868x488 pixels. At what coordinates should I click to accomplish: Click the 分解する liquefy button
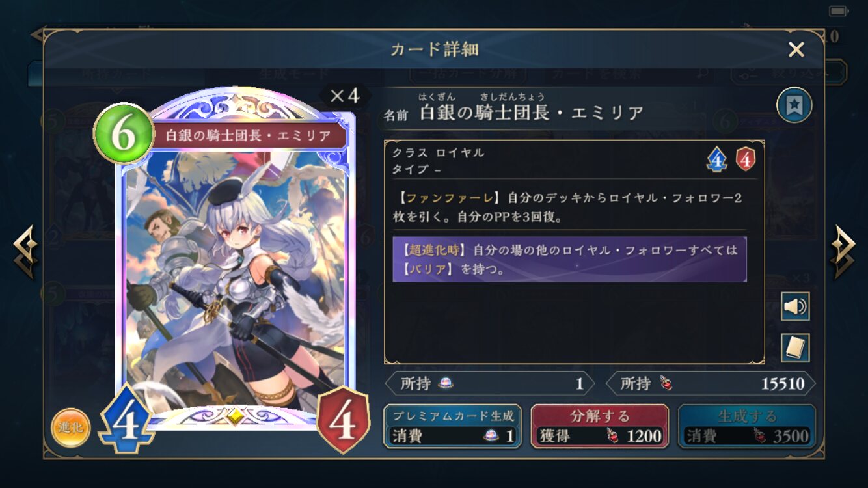(600, 426)
